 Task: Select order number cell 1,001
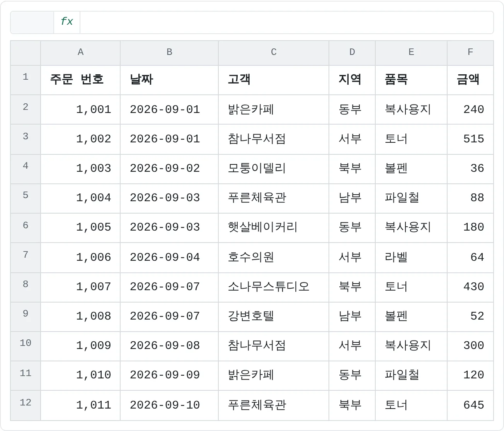click(x=80, y=109)
